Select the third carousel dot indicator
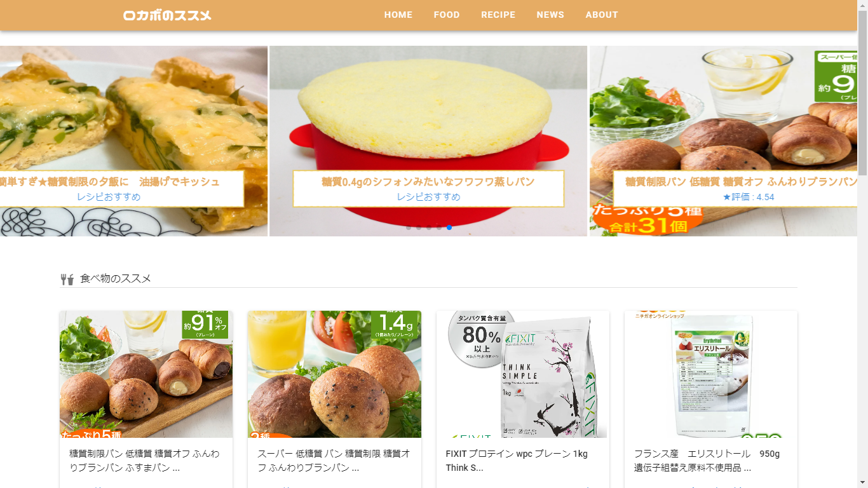This screenshot has height=488, width=868. (429, 227)
